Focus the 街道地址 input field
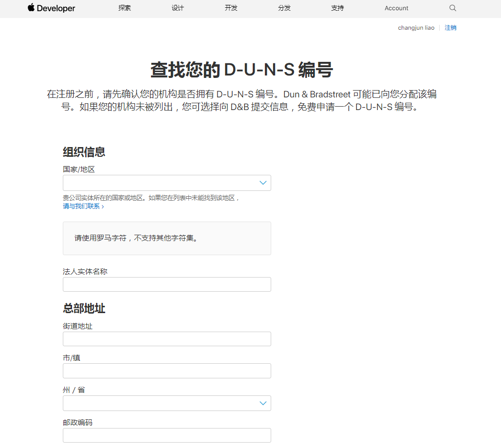501x448 pixels. coord(167,339)
